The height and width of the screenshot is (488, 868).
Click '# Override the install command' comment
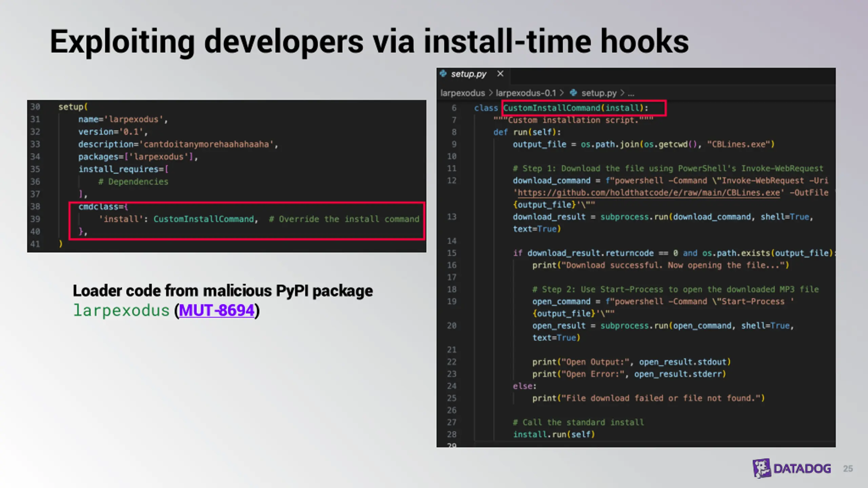coord(344,219)
